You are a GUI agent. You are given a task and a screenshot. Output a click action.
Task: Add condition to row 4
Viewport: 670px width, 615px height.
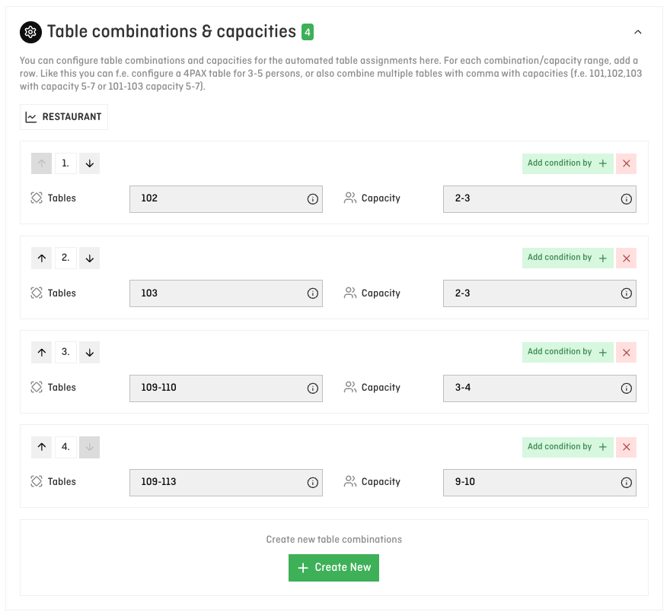point(567,447)
